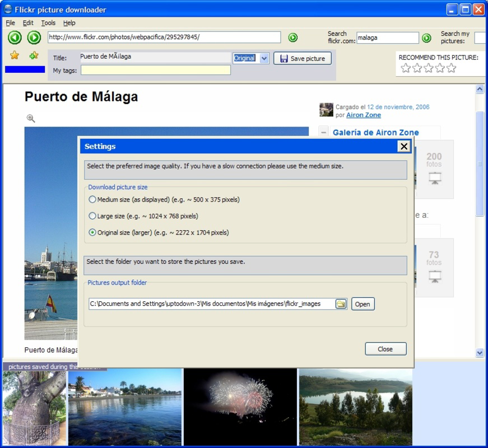Close the Settings dialog with the Close button
Image resolution: width=488 pixels, height=448 pixels.
tap(385, 348)
